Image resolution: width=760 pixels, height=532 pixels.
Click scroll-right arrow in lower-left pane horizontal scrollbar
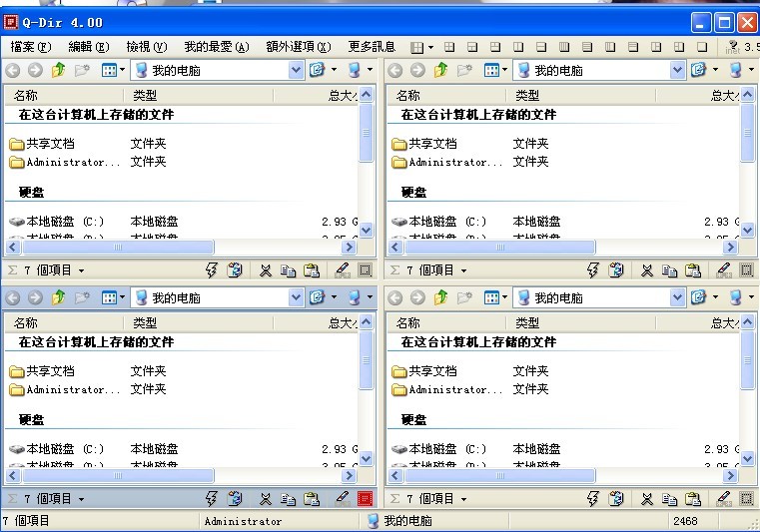click(349, 476)
